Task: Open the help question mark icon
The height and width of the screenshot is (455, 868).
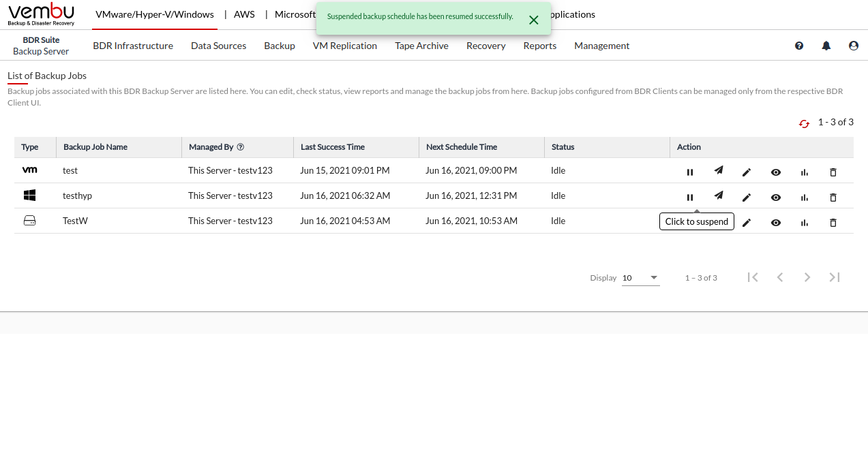Action: pos(799,46)
